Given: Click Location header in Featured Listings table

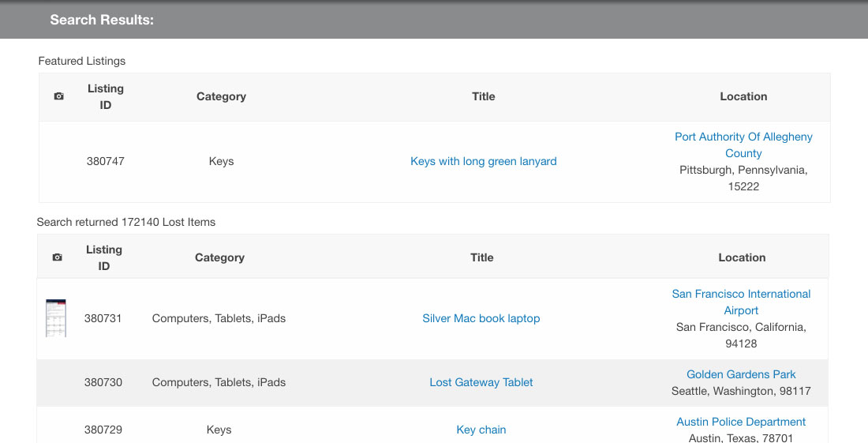Looking at the screenshot, I should 743,96.
